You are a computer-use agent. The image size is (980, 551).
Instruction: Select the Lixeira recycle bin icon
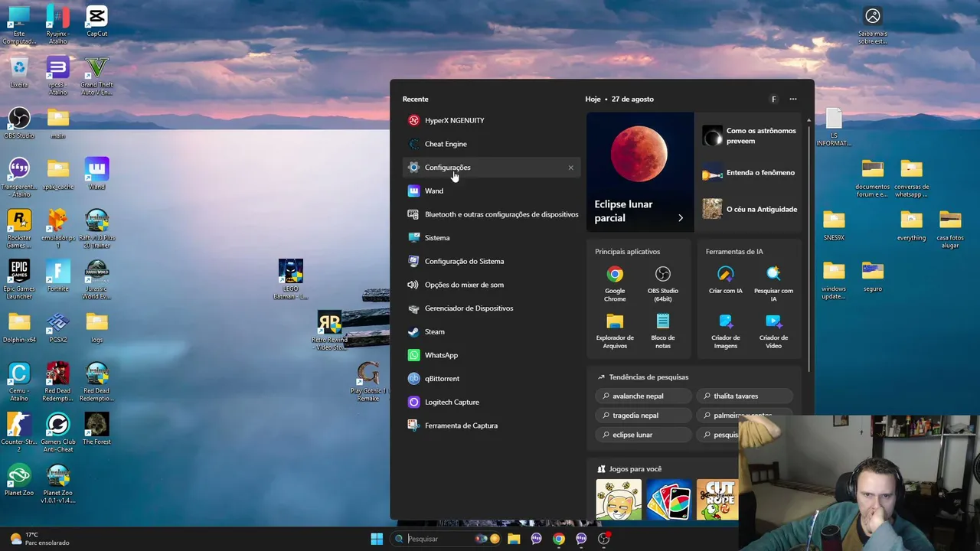[19, 73]
